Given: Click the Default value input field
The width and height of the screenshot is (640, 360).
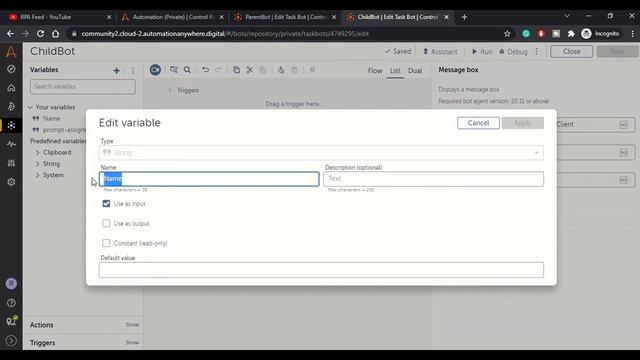Looking at the screenshot, I should pos(321,270).
